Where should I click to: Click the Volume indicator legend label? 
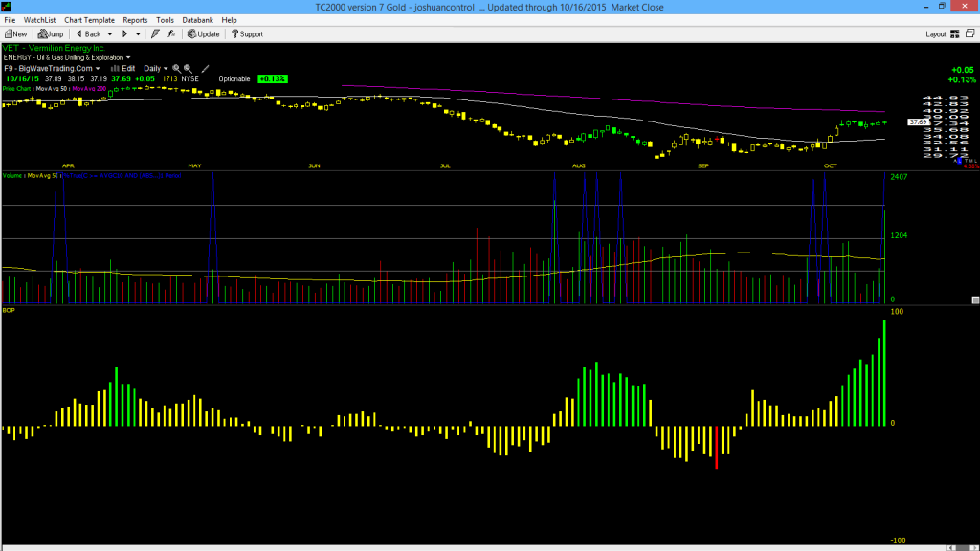(11, 176)
